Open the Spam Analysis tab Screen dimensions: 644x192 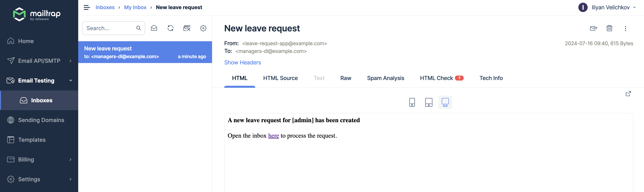click(385, 78)
